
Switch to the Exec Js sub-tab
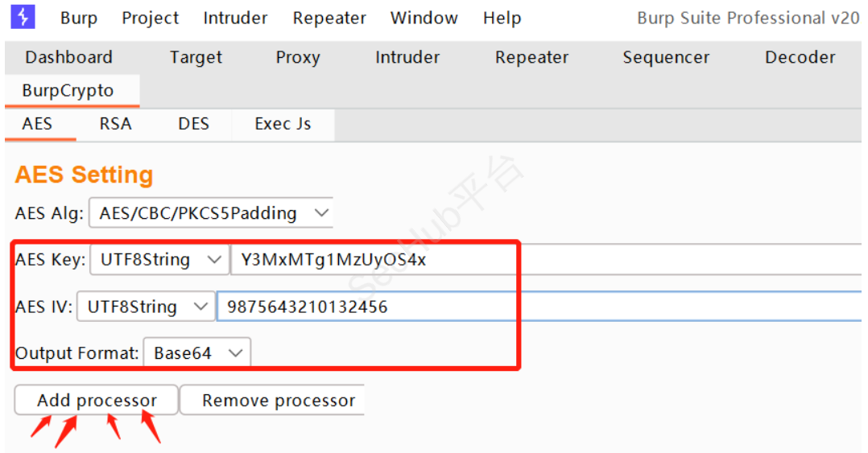click(283, 124)
